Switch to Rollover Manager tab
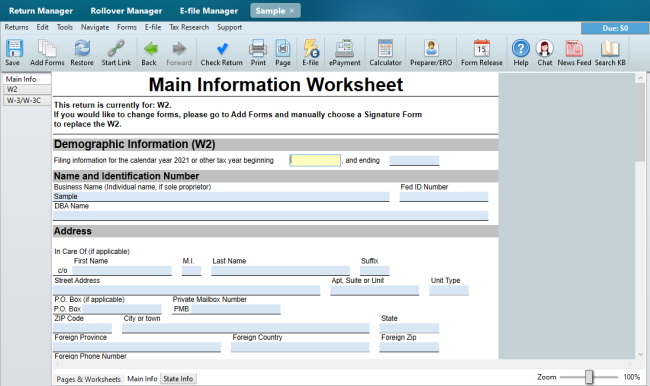Viewport: 650px width, 386px height. tap(126, 11)
